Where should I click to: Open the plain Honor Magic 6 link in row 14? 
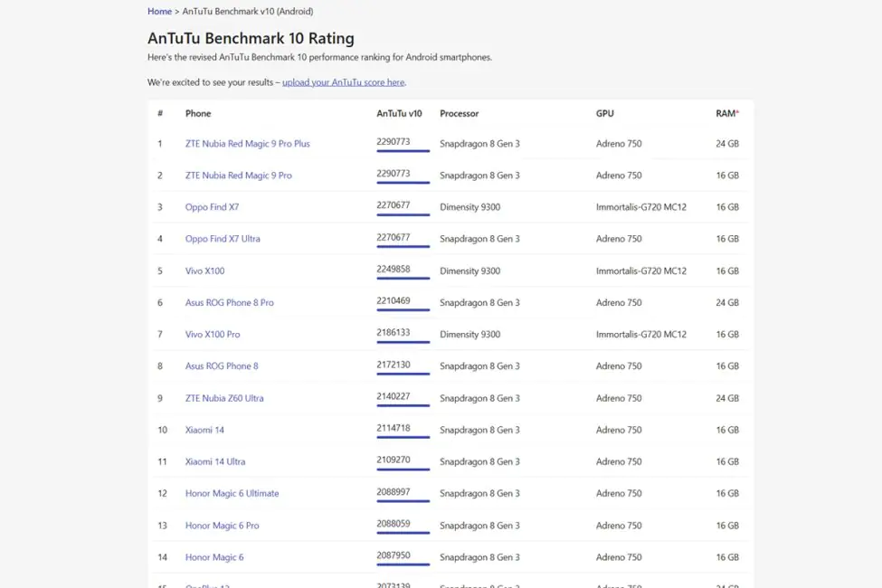(214, 557)
